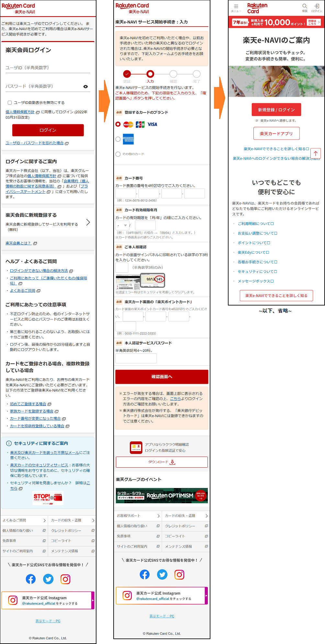
Task: Open カードの紛失・盗難 in left footer
Action: tap(72, 520)
